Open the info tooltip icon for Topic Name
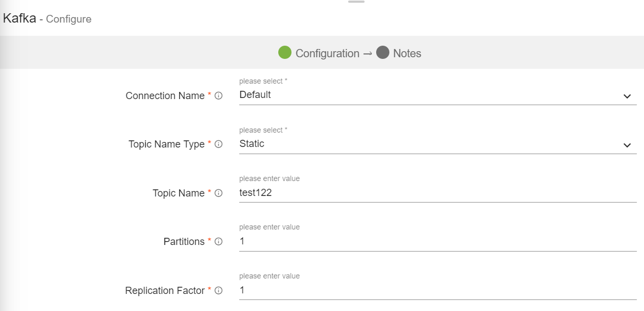The image size is (644, 311). pos(218,193)
